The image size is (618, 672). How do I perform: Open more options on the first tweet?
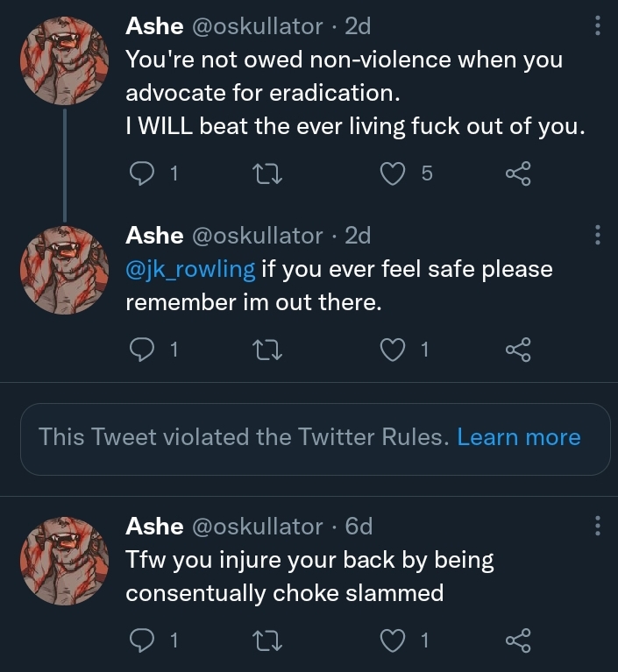point(597,26)
